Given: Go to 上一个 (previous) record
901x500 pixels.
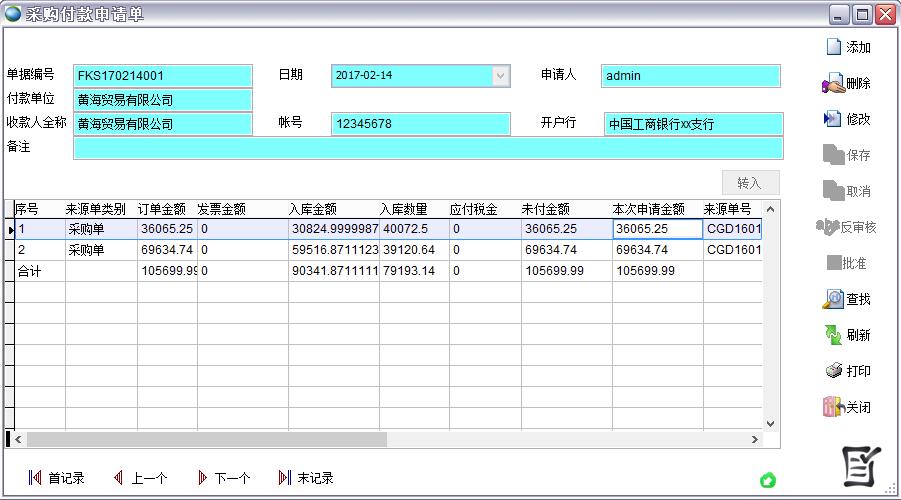Looking at the screenshot, I should 118,478.
